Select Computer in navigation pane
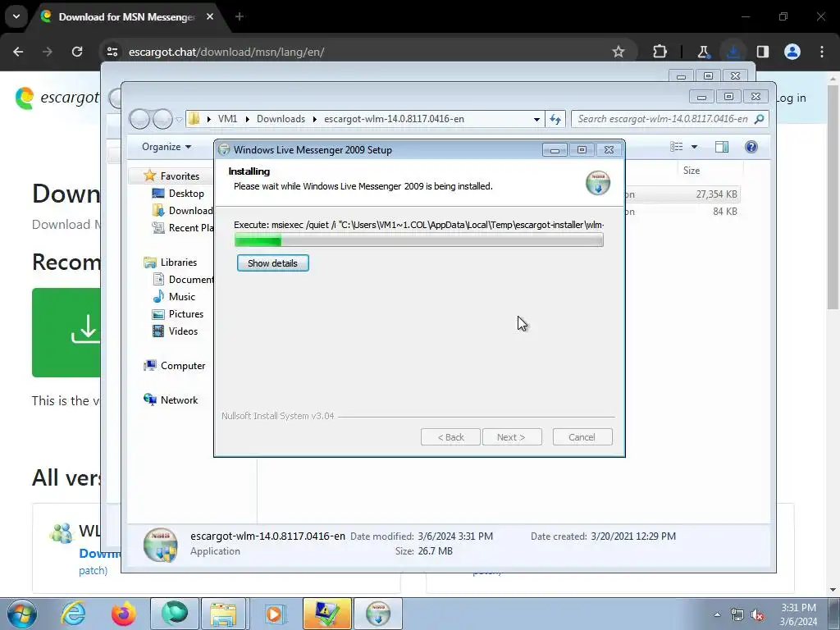840x630 pixels. [183, 365]
